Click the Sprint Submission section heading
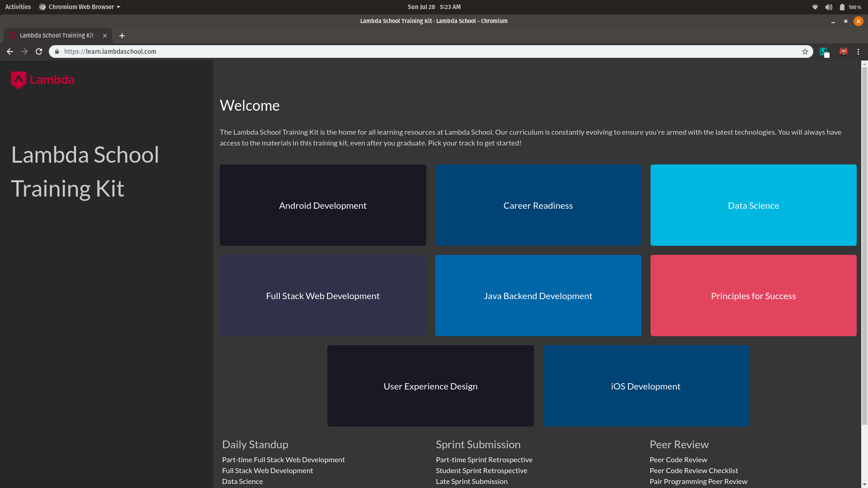Image resolution: width=868 pixels, height=488 pixels. pos(478,444)
